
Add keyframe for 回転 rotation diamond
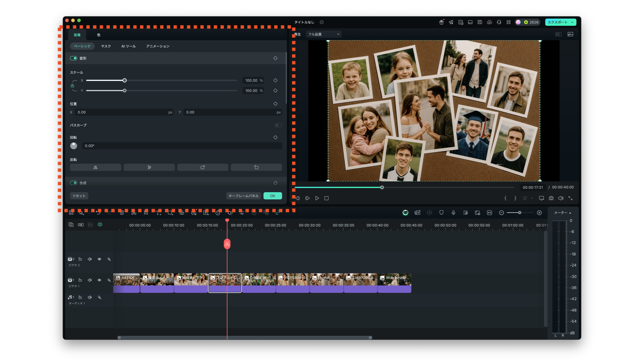coord(275,137)
